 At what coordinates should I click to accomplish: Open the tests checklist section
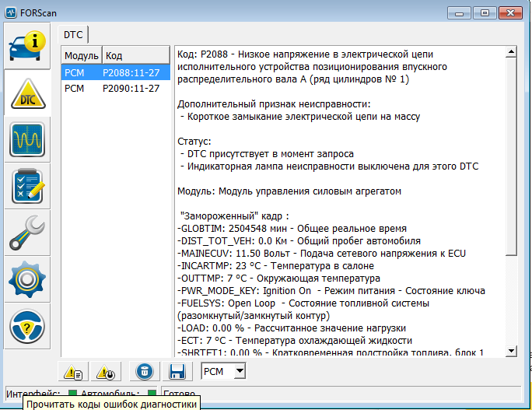point(27,186)
